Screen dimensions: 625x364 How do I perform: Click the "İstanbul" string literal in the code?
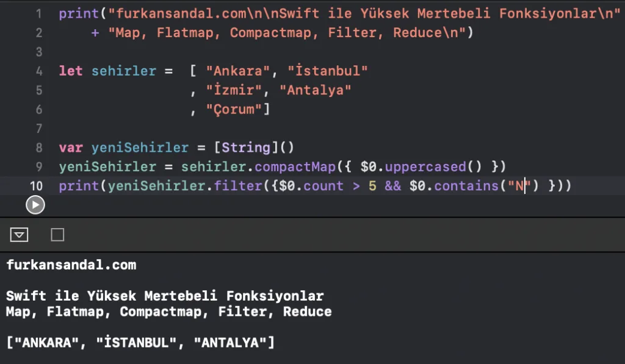328,71
